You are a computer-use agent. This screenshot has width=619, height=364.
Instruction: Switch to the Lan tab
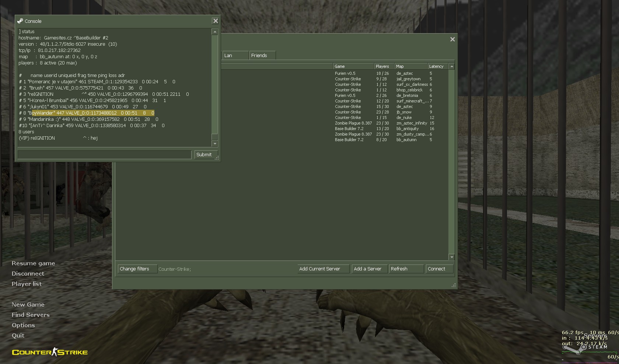(x=235, y=55)
